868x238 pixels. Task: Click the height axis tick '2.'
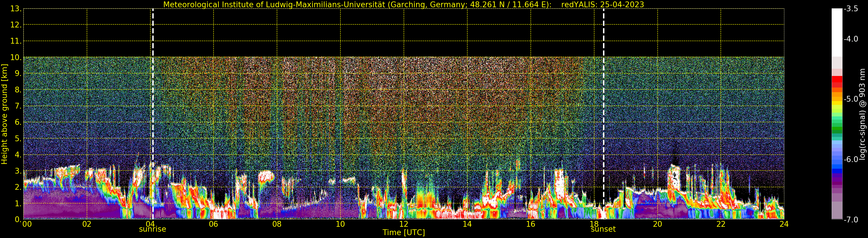pos(18,187)
